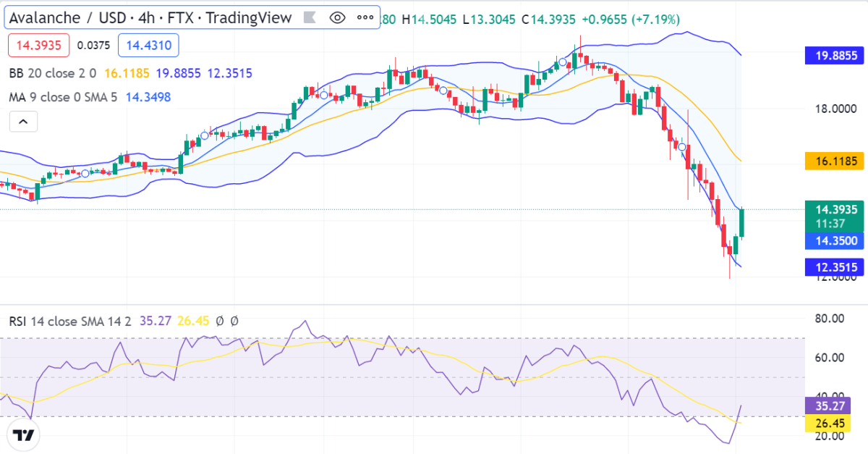The height and width of the screenshot is (454, 868).
Task: Click the TradingView logo in bottom-left corner
Action: pos(24,435)
